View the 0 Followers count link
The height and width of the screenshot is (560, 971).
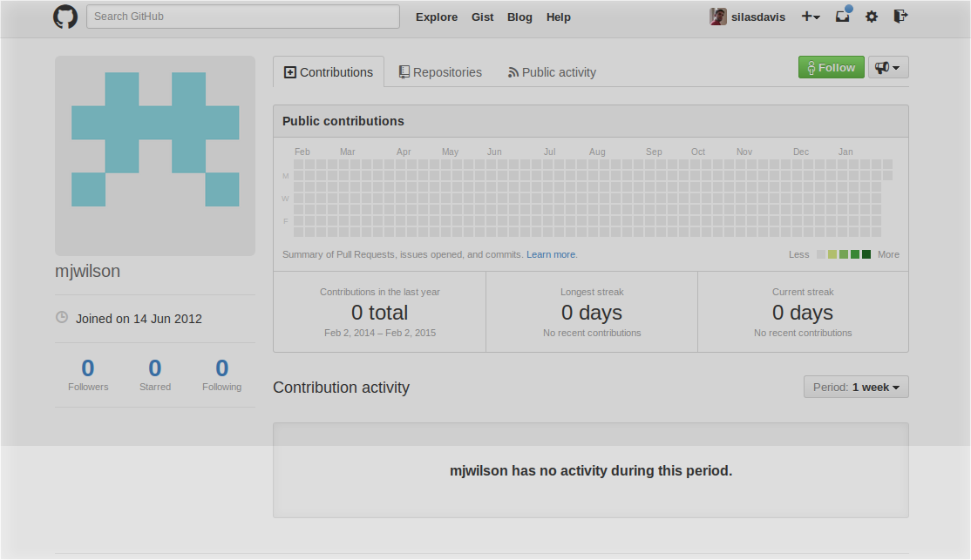(88, 374)
